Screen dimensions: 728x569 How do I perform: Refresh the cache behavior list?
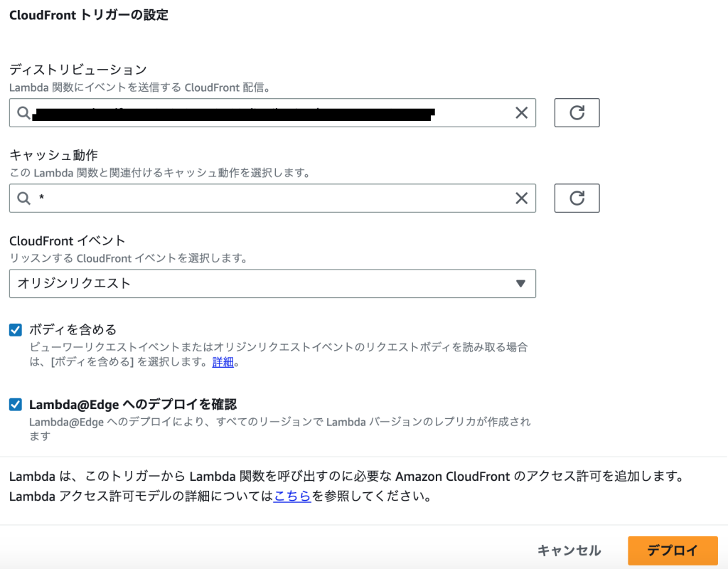click(x=577, y=198)
